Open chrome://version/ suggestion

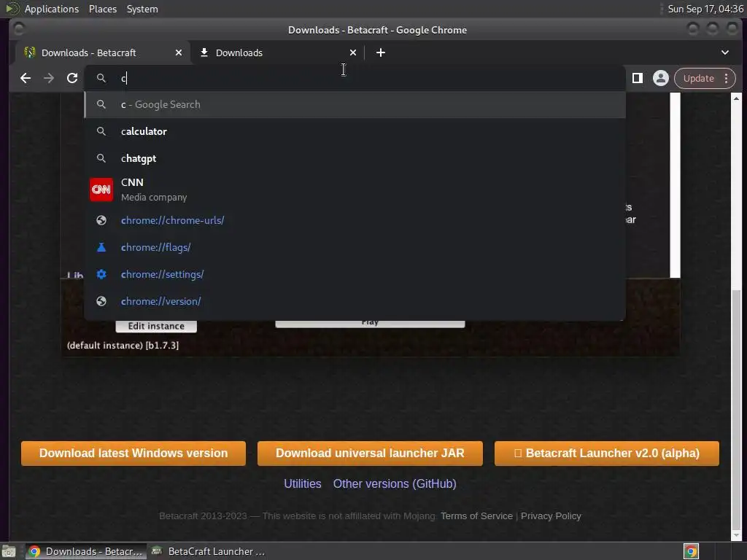(355, 301)
